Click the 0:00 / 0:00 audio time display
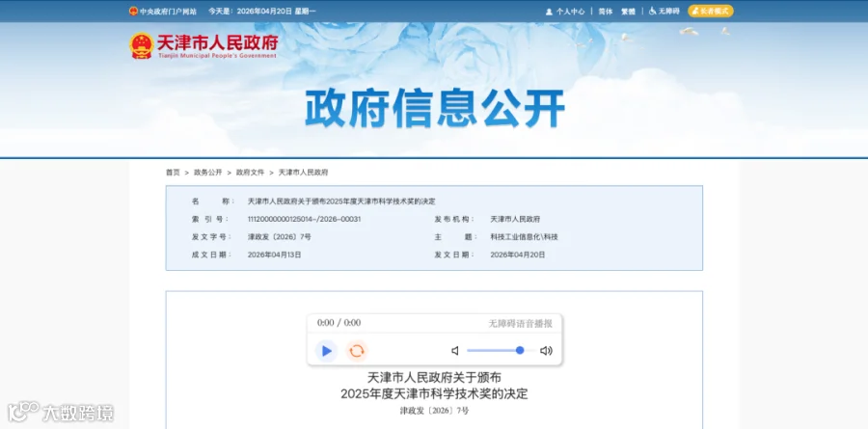The image size is (868, 429). [x=339, y=323]
